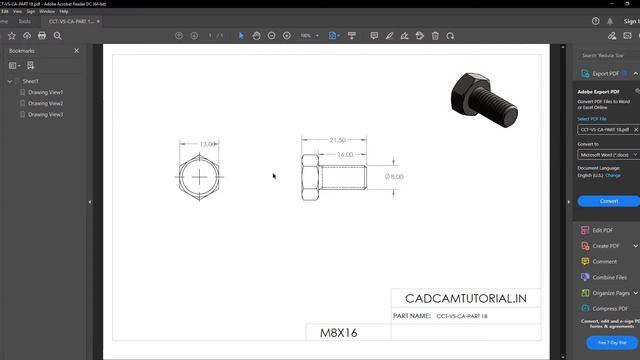Screen dimensions: 640x360
Task: Open the Sign menu
Action: tap(31, 11)
